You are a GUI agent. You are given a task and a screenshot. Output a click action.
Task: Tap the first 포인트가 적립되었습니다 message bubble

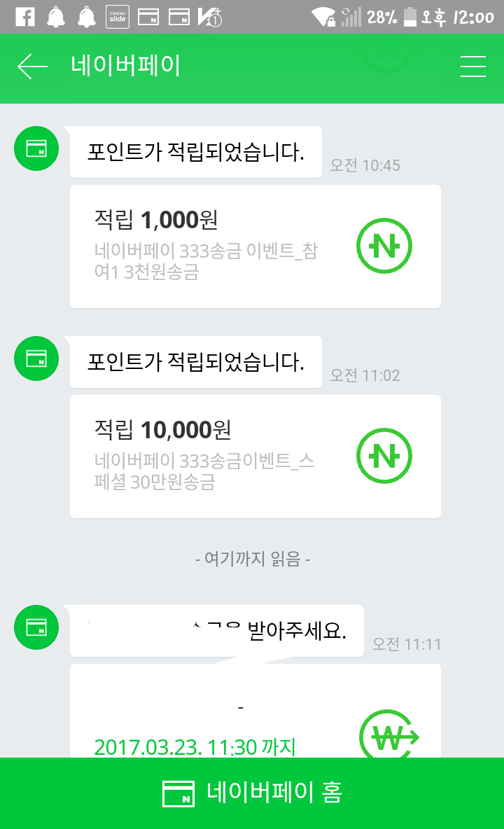[x=195, y=152]
